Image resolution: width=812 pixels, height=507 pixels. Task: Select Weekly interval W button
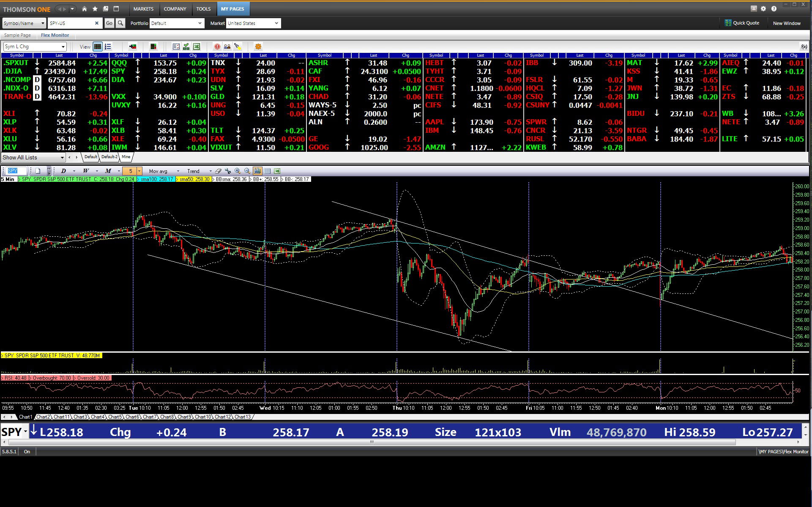tap(86, 171)
